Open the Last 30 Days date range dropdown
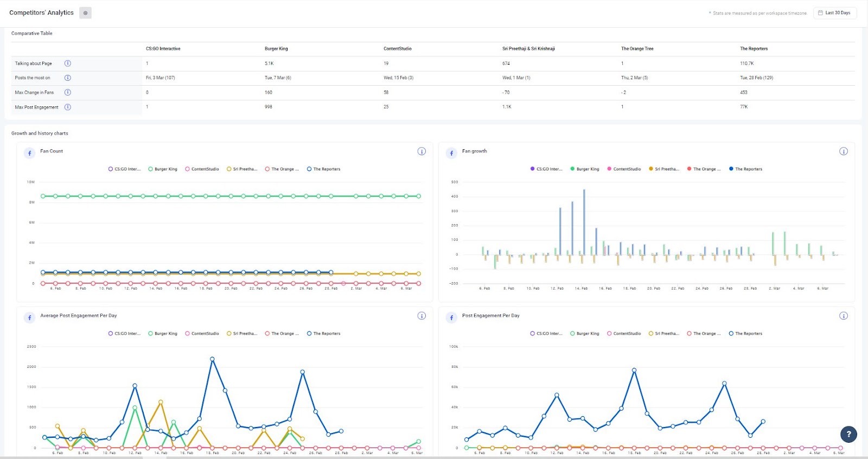Image resolution: width=868 pixels, height=459 pixels. 835,13
